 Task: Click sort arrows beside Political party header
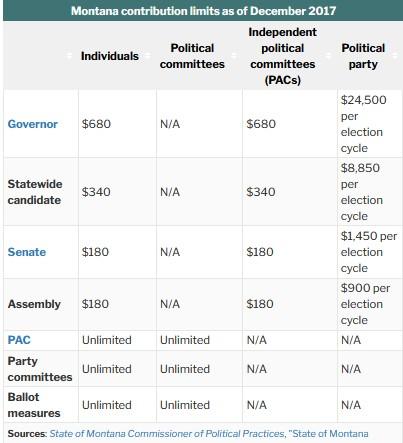click(395, 56)
